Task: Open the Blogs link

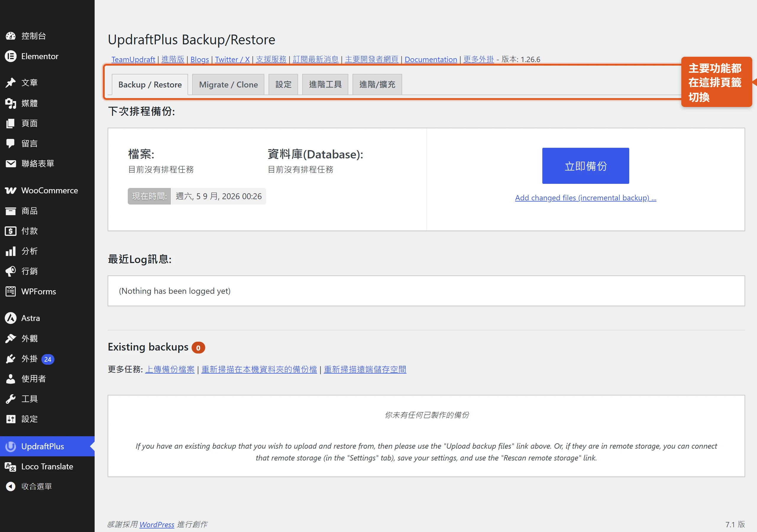Action: click(200, 59)
